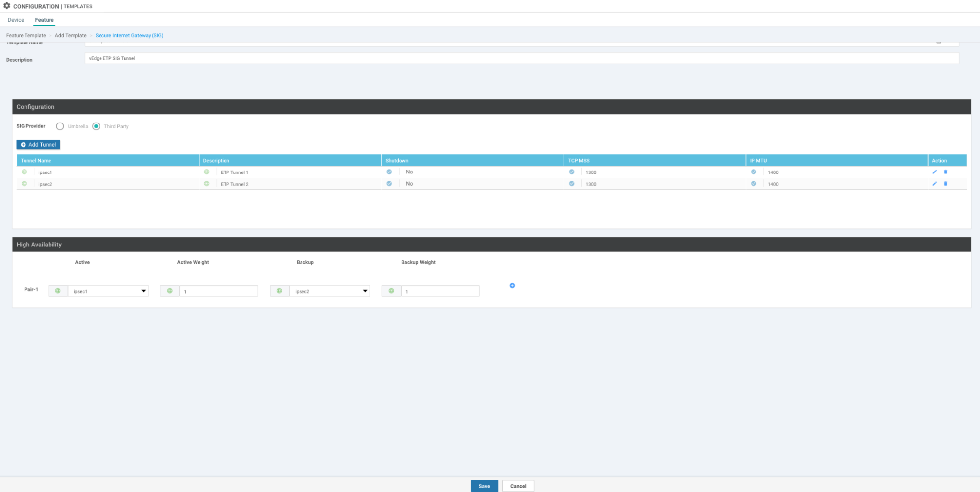Viewport: 980px width, 492px height.
Task: Click the edit pencil icon for ipsec2
Action: tap(934, 184)
